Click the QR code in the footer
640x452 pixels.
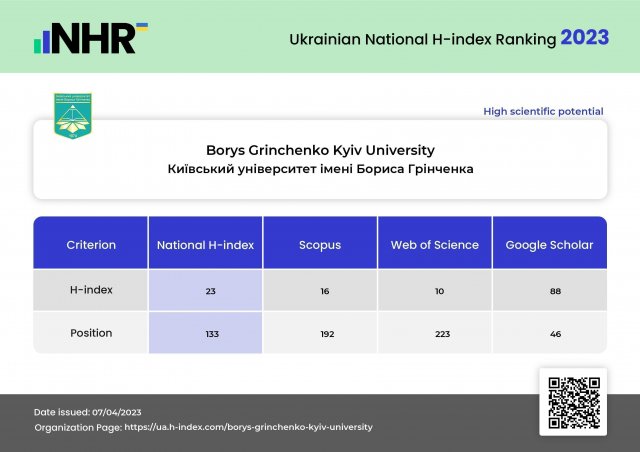point(573,401)
